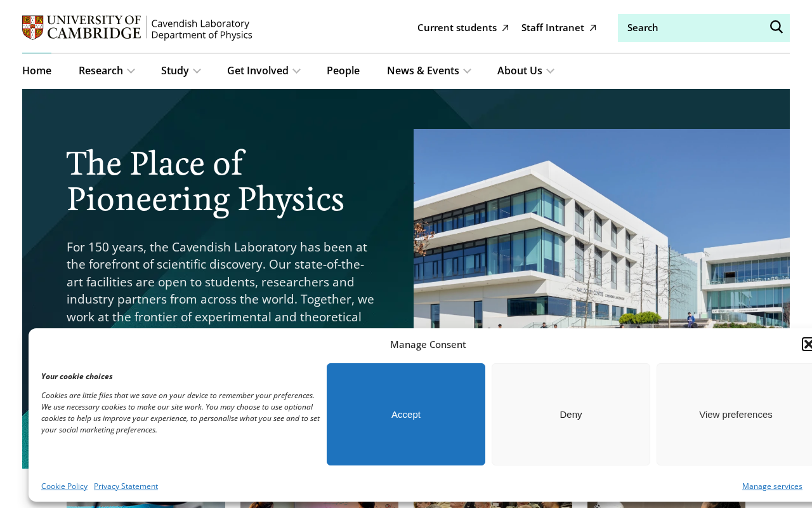Open the People page
Image resolution: width=812 pixels, height=508 pixels.
point(343,70)
